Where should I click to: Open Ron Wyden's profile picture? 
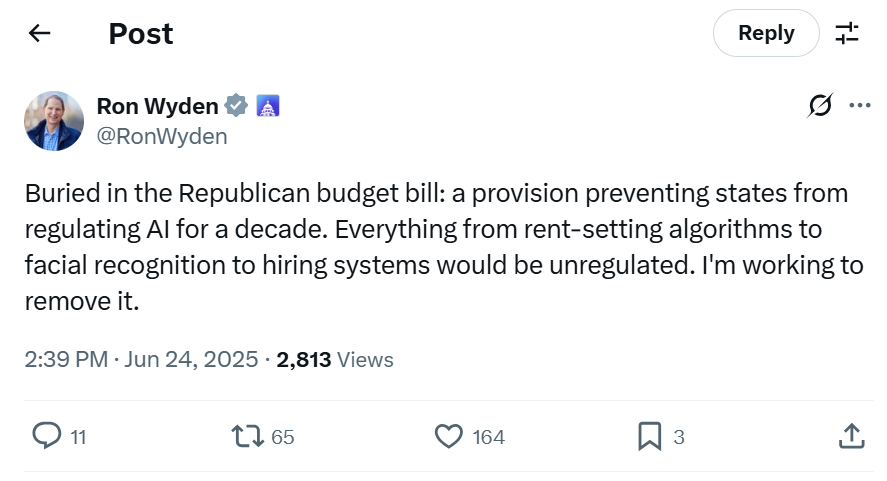pos(54,121)
